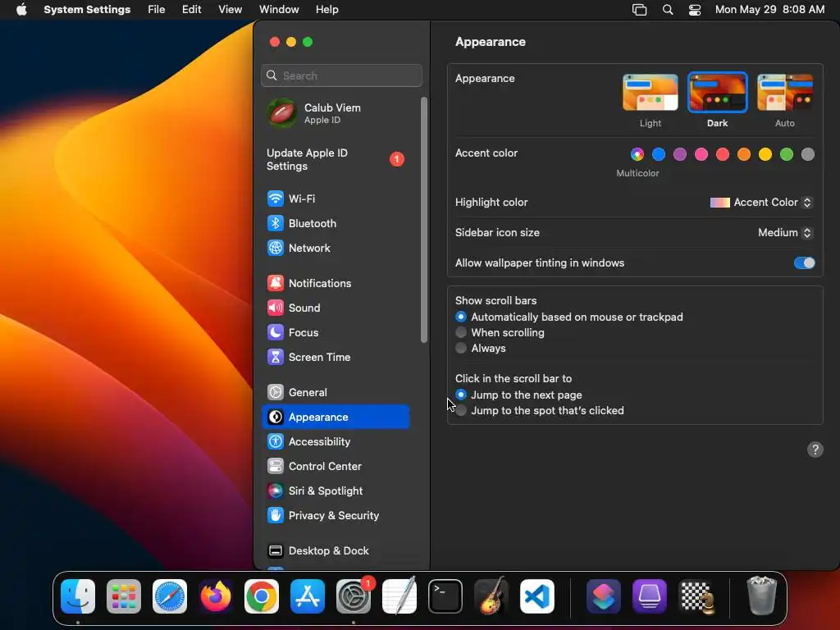This screenshot has width=840, height=630.
Task: Select Auto appearance thumbnail
Action: [785, 92]
